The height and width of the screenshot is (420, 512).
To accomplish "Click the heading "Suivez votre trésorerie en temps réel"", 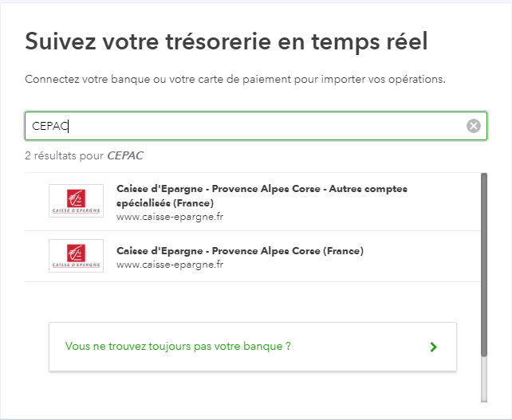I will (226, 41).
